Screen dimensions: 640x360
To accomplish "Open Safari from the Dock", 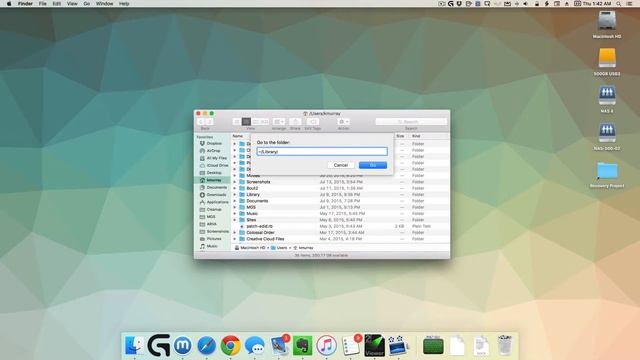I will point(207,346).
